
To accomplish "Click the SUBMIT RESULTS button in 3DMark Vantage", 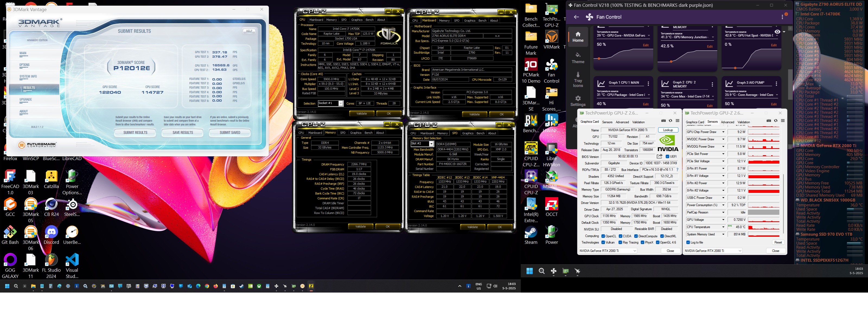I will (x=135, y=133).
